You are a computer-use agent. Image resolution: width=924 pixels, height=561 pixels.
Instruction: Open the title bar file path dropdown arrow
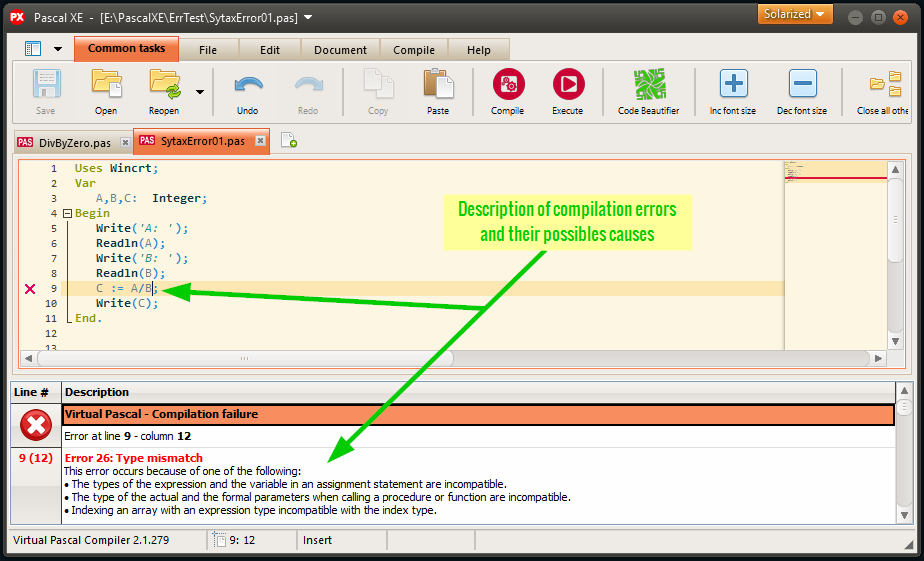click(308, 18)
